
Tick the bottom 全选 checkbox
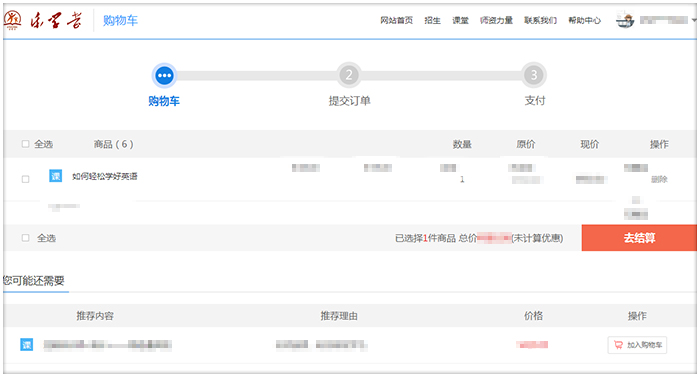tap(25, 238)
